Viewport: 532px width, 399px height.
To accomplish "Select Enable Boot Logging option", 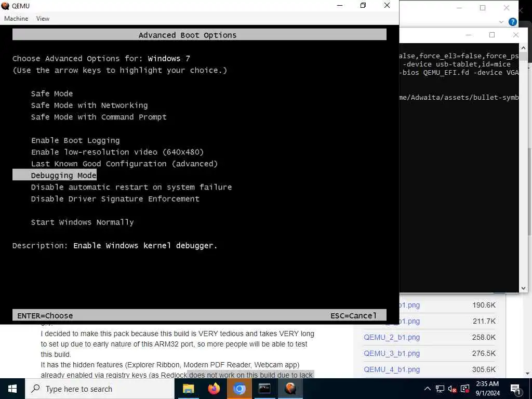I will pyautogui.click(x=75, y=140).
